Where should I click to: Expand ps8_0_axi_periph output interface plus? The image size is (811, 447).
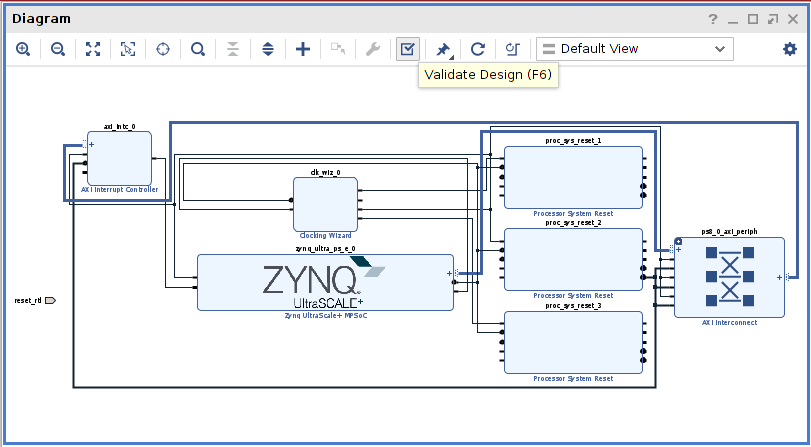pos(779,278)
